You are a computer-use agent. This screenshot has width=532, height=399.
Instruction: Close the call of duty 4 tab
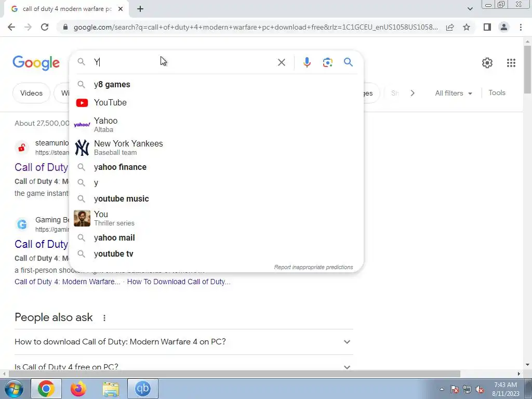[121, 9]
